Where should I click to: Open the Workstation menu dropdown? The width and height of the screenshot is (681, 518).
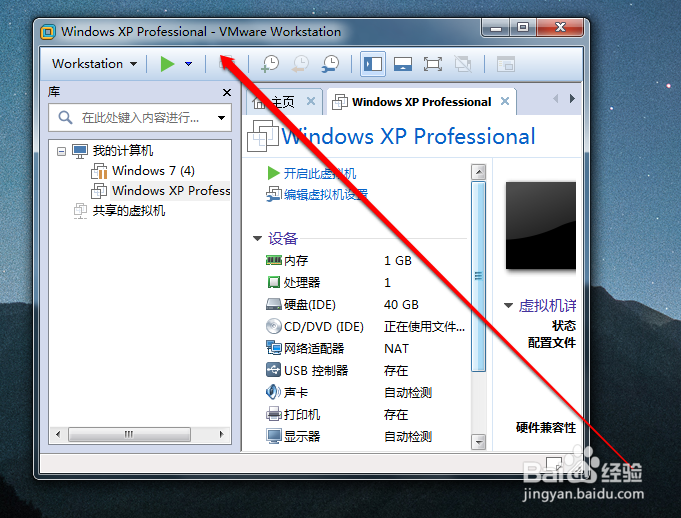pyautogui.click(x=94, y=64)
